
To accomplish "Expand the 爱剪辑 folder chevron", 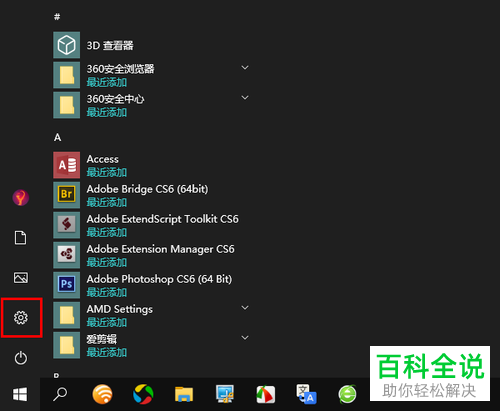I will [x=245, y=338].
